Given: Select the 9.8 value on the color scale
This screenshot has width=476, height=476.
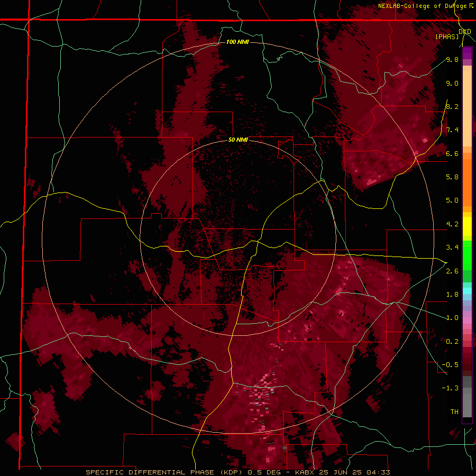Looking at the screenshot, I should (x=452, y=60).
